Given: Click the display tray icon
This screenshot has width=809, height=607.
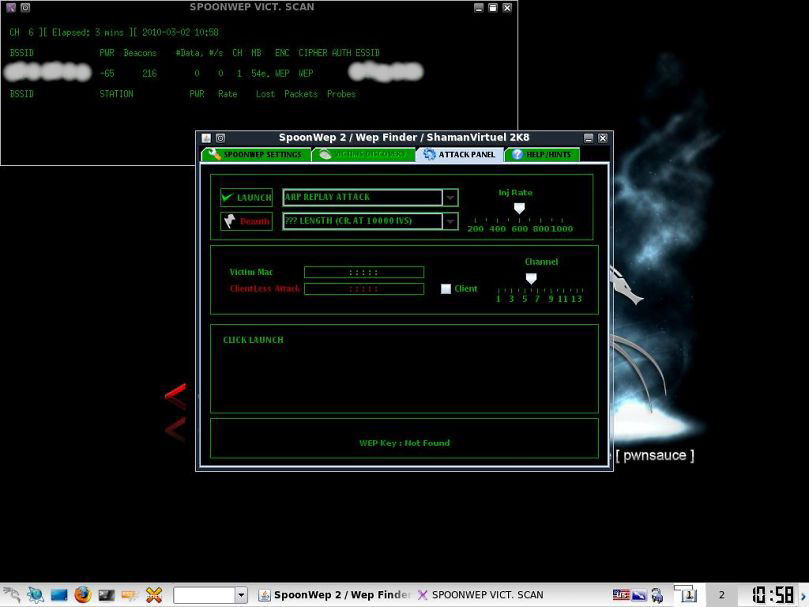Looking at the screenshot, I should [x=639, y=595].
